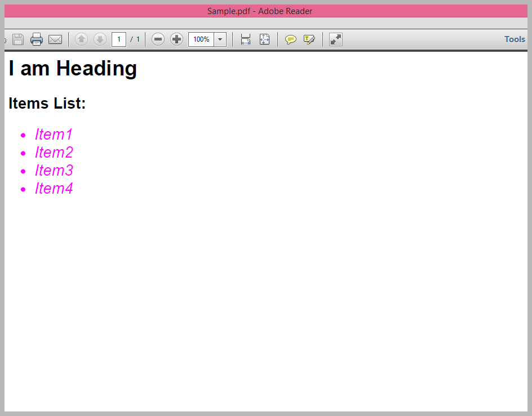
Task: Click the Item4 list entry
Action: pos(54,189)
